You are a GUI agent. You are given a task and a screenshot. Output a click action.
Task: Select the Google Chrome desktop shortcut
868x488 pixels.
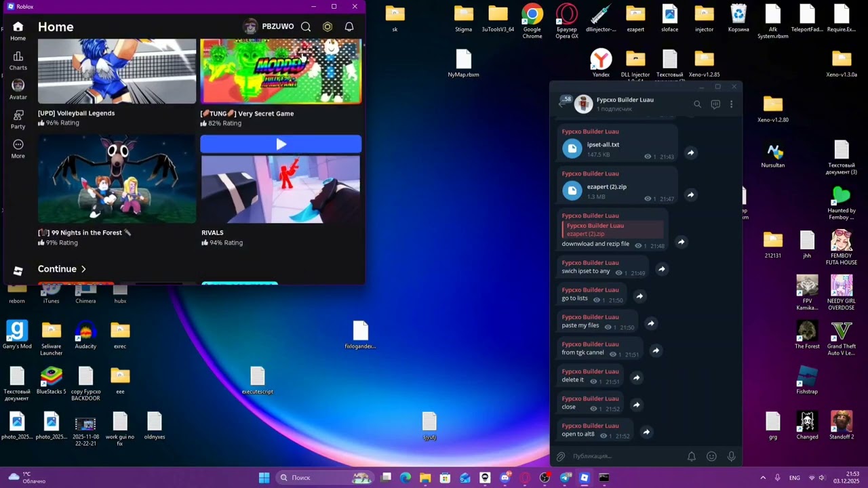pos(532,21)
